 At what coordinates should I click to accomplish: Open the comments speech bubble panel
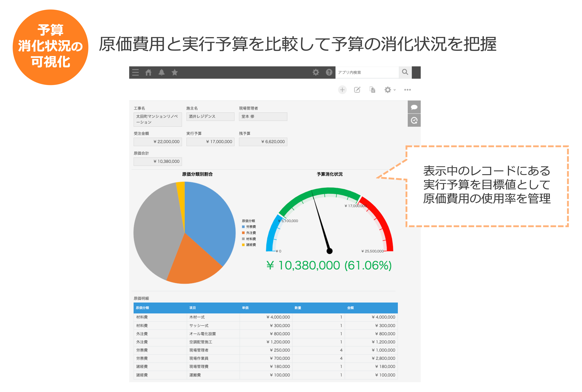coord(414,107)
